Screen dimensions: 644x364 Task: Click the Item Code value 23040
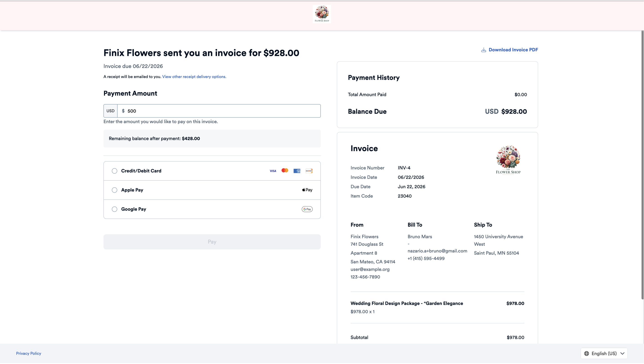pos(405,196)
